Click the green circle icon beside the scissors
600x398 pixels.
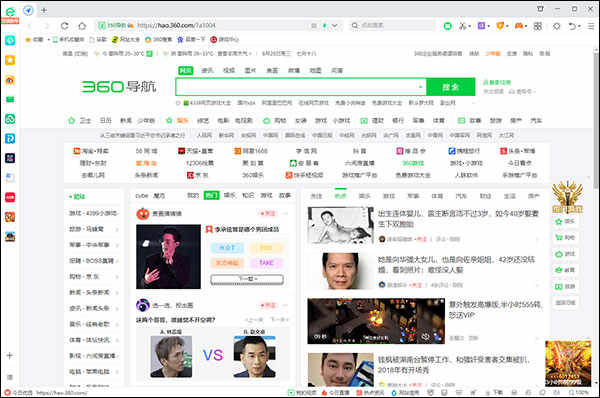click(447, 26)
